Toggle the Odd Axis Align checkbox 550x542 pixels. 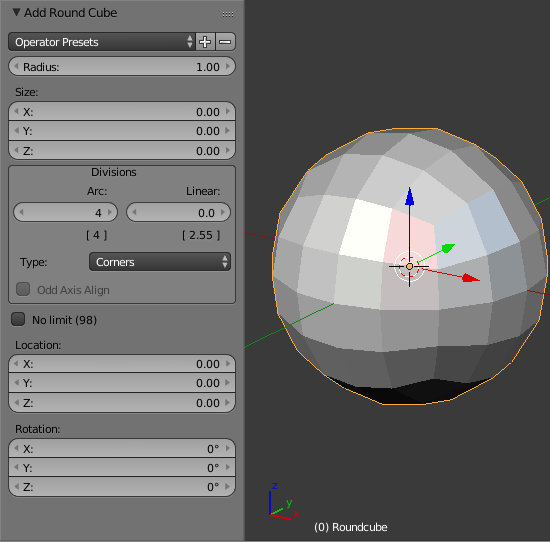pyautogui.click(x=23, y=289)
